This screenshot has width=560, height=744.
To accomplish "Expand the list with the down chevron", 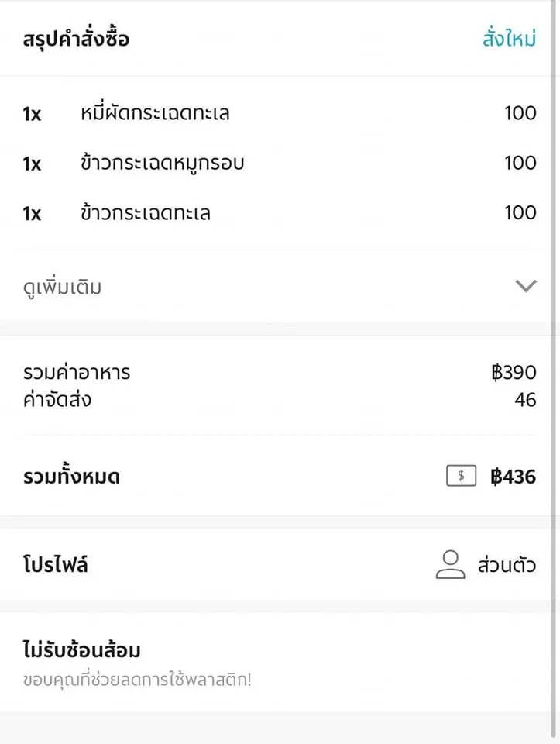I will [526, 286].
